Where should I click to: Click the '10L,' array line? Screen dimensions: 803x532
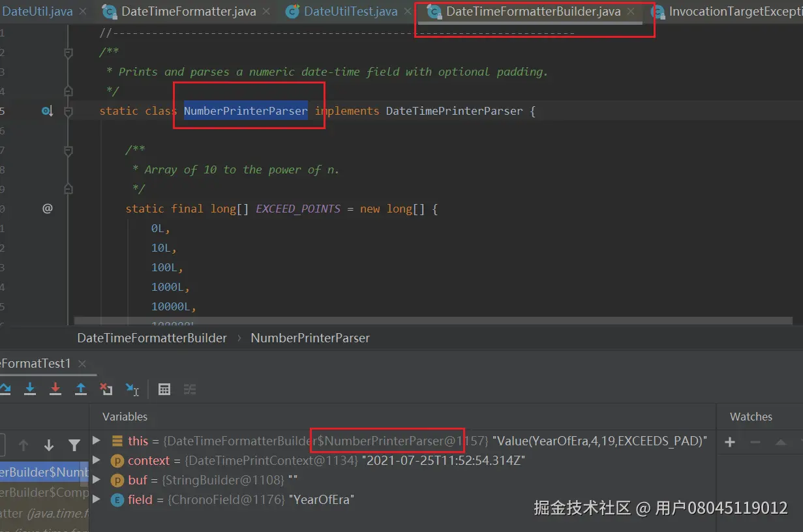(x=164, y=248)
